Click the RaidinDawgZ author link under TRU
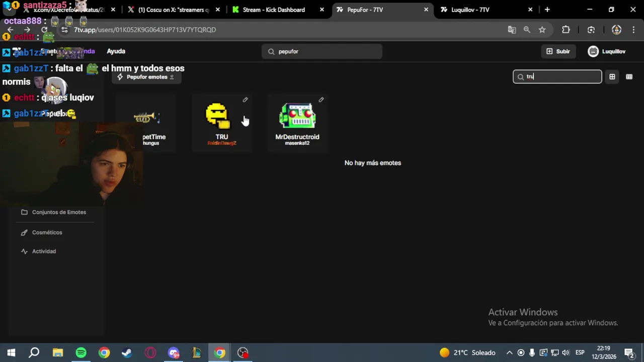The height and width of the screenshot is (362, 644). [222, 143]
